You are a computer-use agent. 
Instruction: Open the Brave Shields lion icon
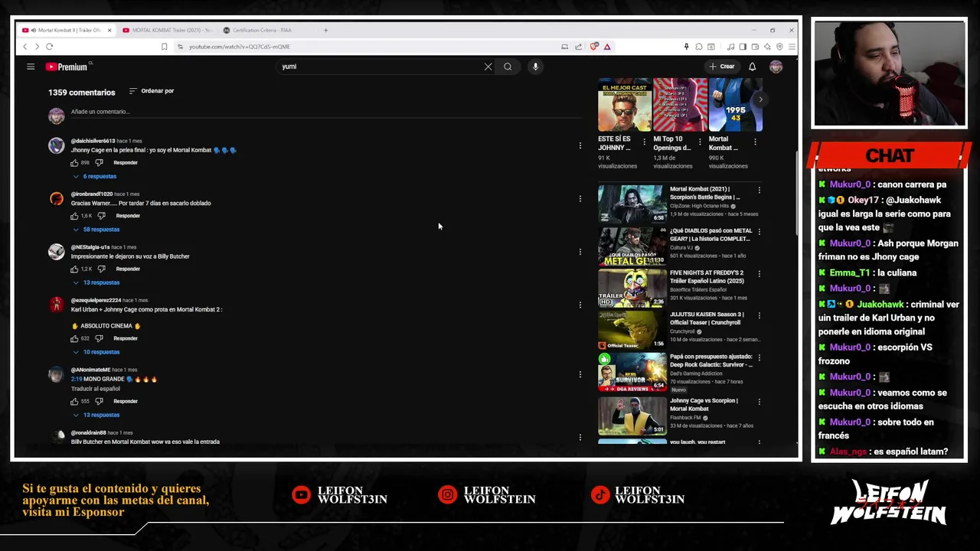tap(594, 47)
